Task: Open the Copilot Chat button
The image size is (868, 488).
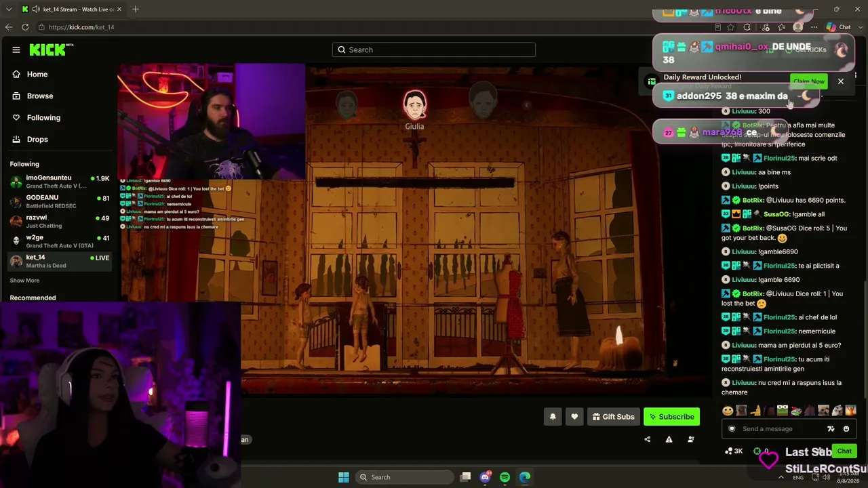Action: 839,27
